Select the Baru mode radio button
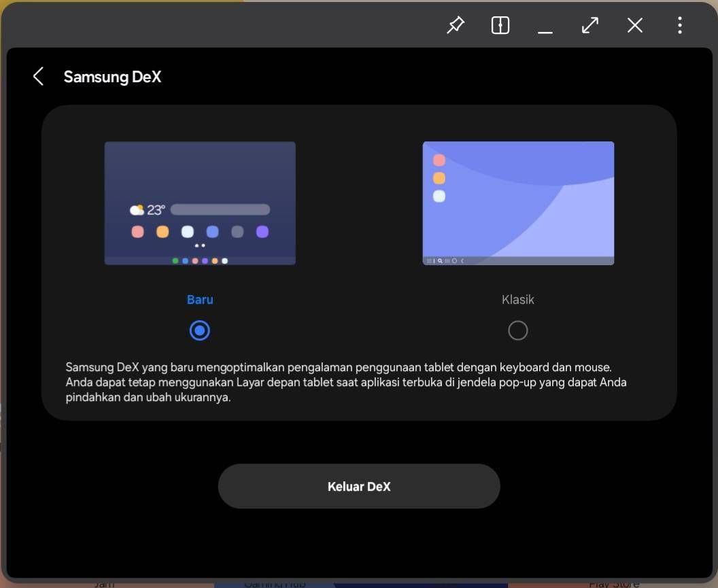718x588 pixels. (x=199, y=330)
